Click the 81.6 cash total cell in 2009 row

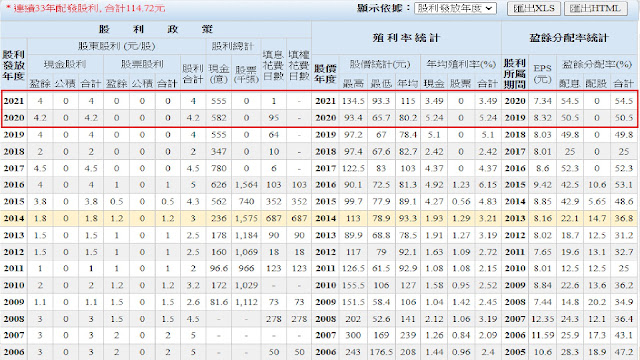[219, 302]
